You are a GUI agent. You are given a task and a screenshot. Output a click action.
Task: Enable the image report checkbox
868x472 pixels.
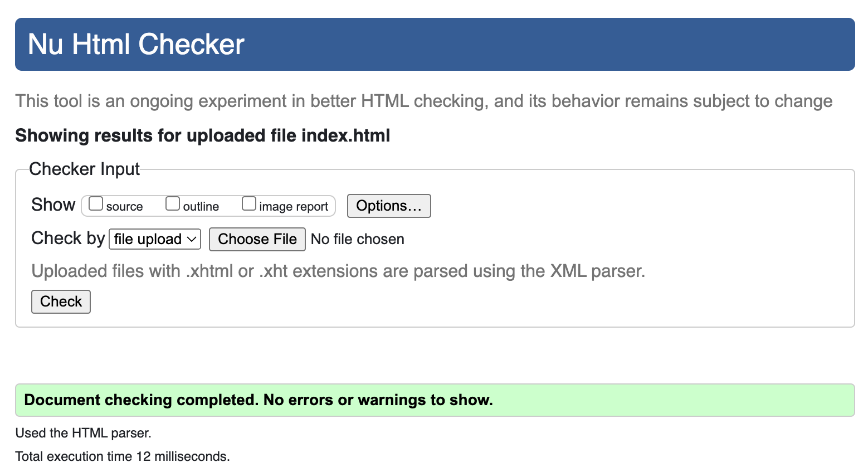click(248, 203)
